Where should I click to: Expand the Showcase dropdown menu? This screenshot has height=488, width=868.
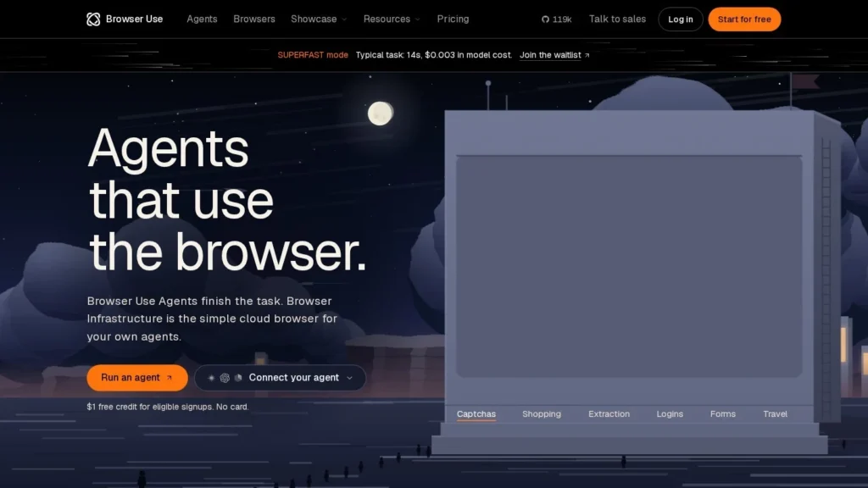[319, 19]
